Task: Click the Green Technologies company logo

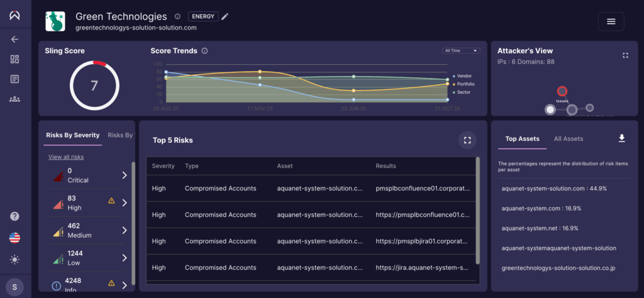Action: 55,21
